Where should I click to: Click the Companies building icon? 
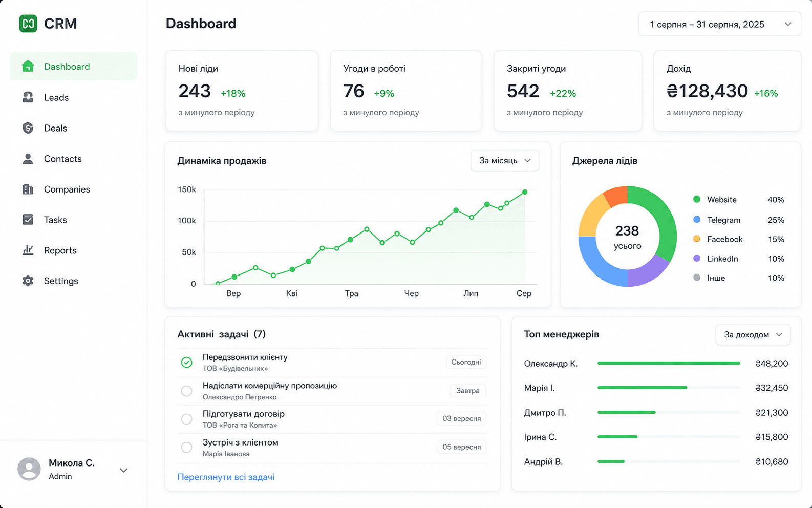pos(28,189)
